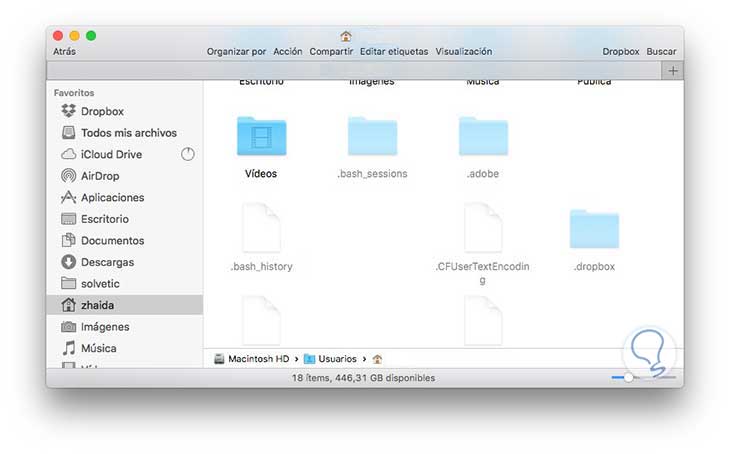
Task: Select the solvetic folder in sidebar
Action: click(125, 284)
